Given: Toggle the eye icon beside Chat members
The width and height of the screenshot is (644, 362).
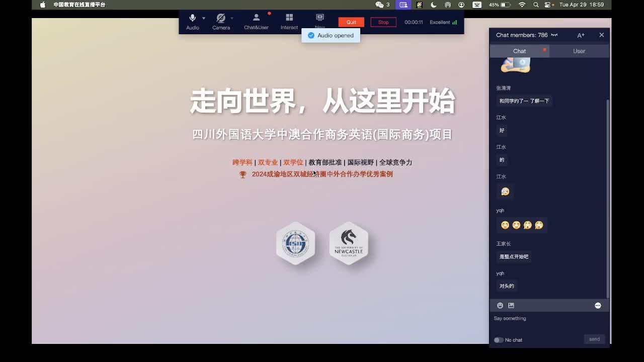Looking at the screenshot, I should tap(554, 35).
